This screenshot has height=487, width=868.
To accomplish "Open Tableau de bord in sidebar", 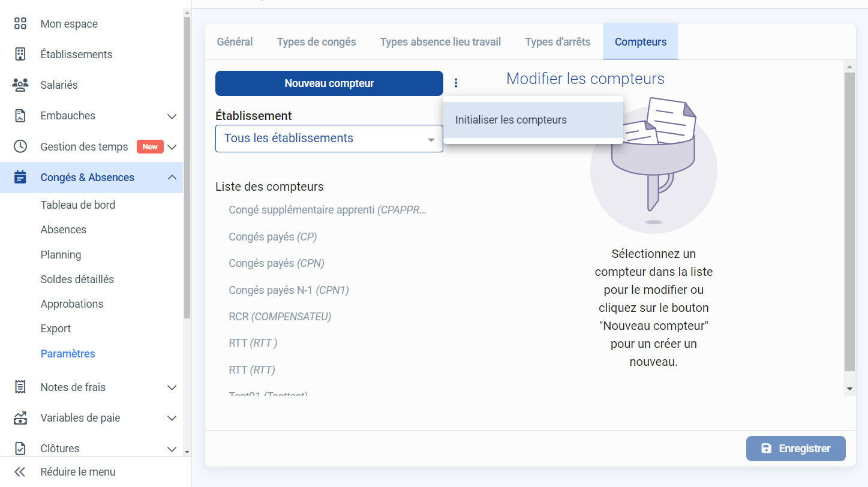I will [x=78, y=205].
